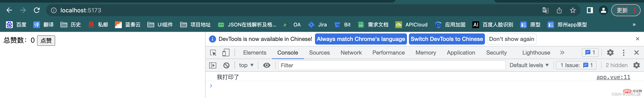Focus the console Filter input field
The height and width of the screenshot is (98, 644).
392,65
